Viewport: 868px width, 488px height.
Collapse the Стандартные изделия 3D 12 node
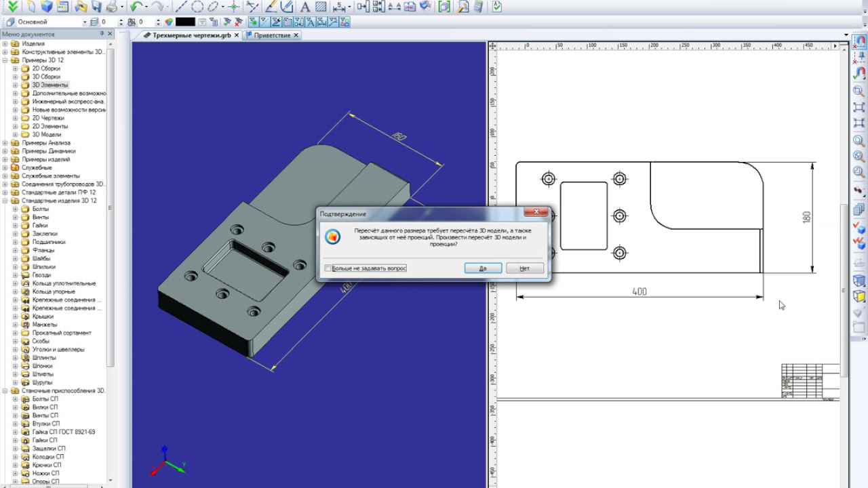click(x=5, y=201)
